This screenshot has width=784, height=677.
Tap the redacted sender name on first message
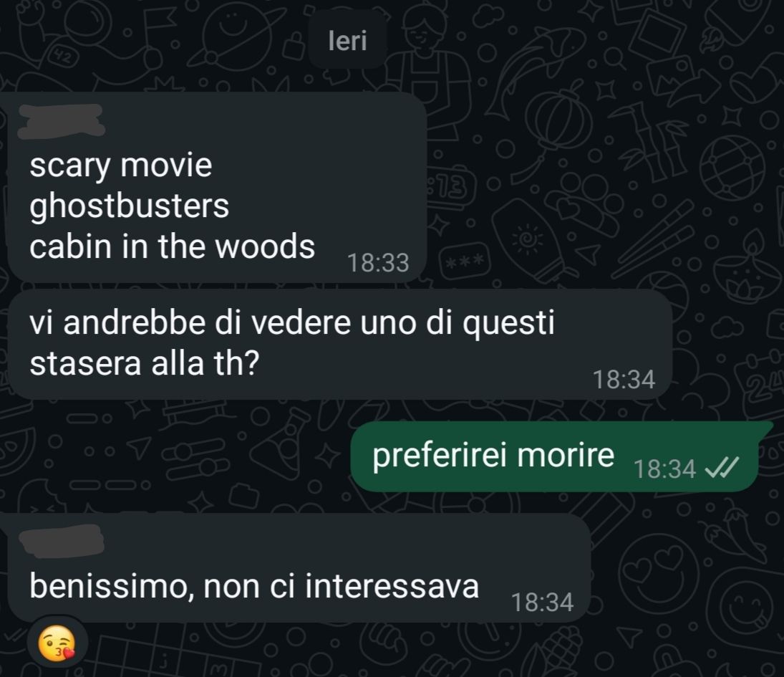click(61, 121)
